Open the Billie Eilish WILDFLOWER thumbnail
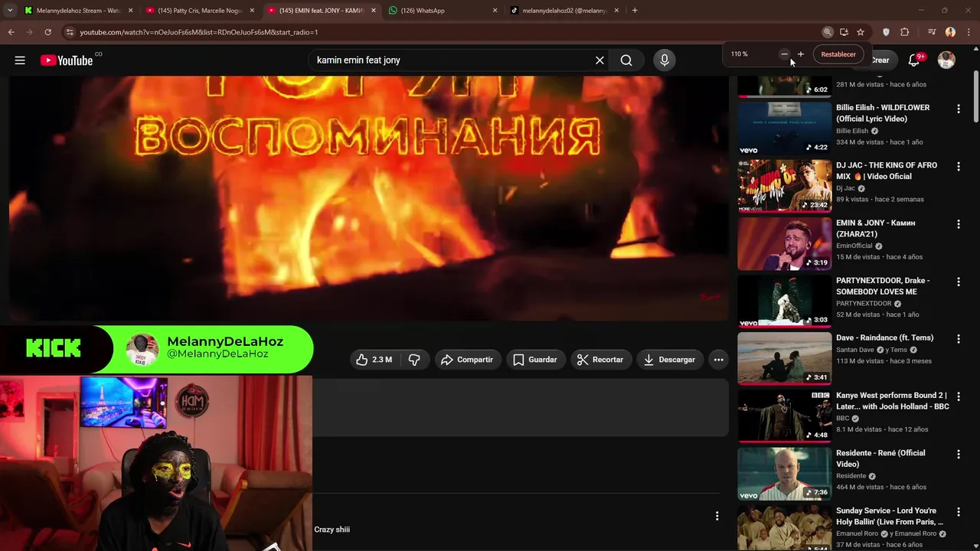Viewport: 980px width, 551px height. click(784, 128)
